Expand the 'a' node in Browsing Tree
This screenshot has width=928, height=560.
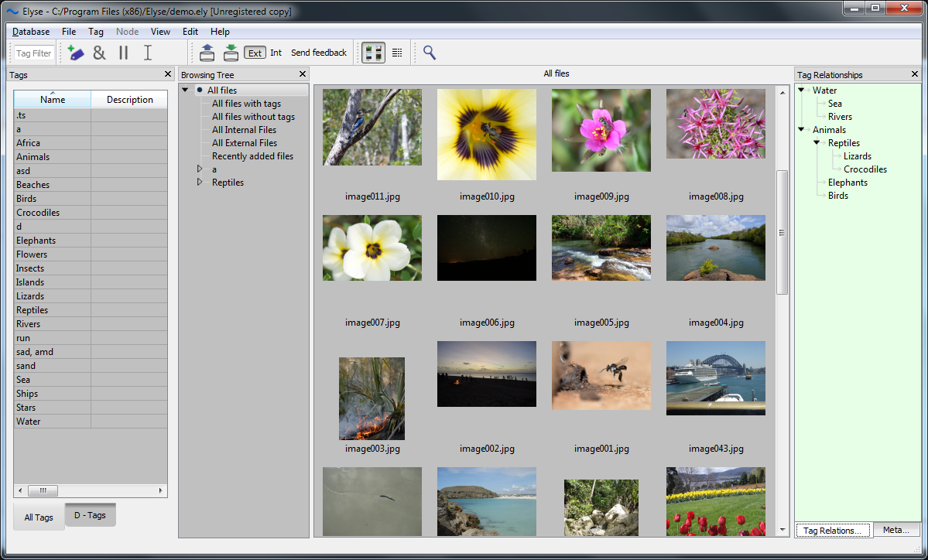(200, 169)
